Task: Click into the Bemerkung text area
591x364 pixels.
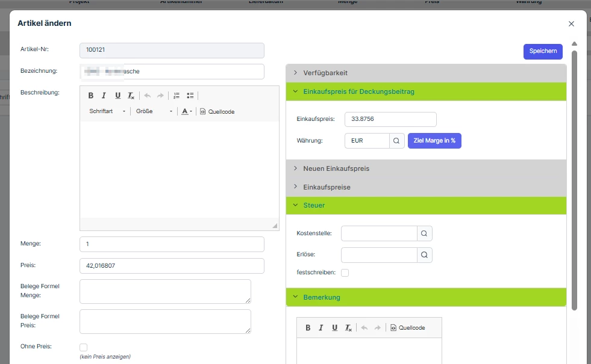Action: [369, 351]
